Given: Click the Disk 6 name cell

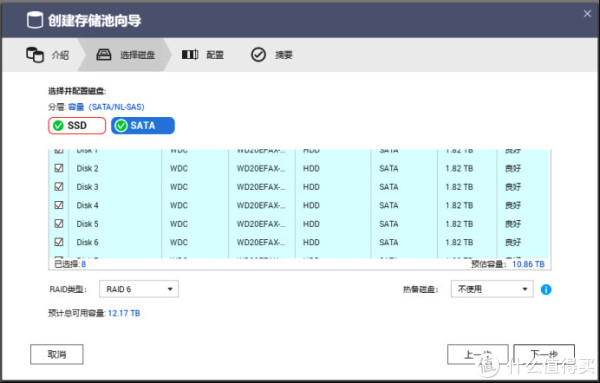Looking at the screenshot, I should point(87,242).
